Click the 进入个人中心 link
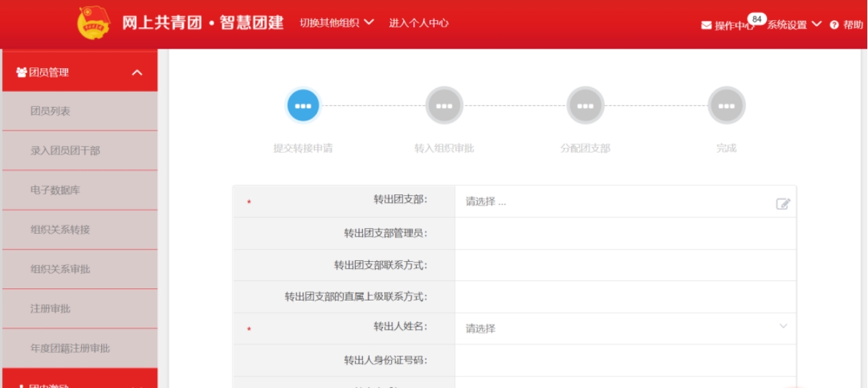868x388 pixels. pyautogui.click(x=419, y=23)
